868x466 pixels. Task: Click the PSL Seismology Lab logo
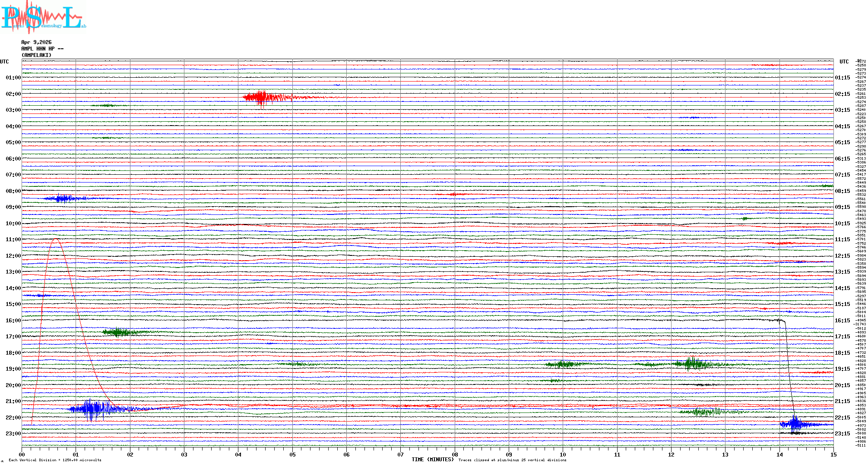coord(43,17)
